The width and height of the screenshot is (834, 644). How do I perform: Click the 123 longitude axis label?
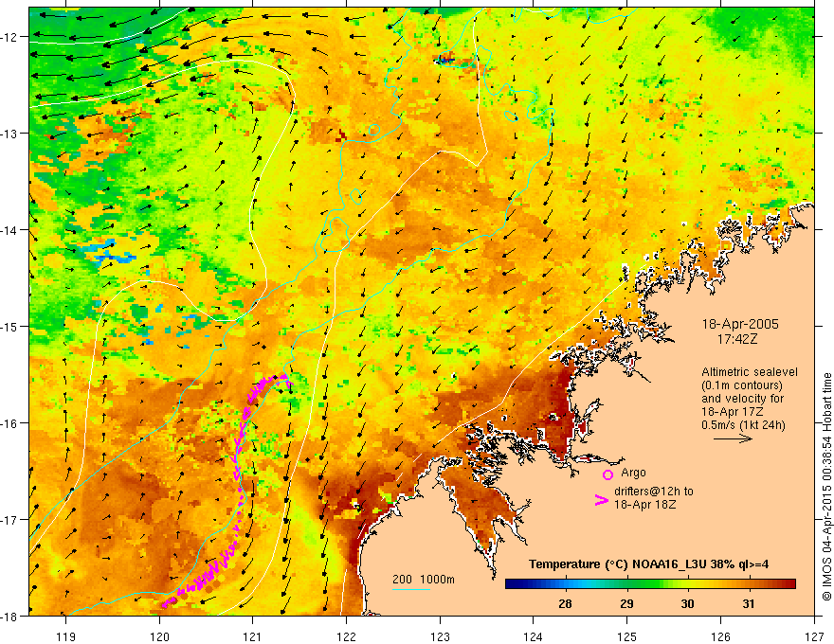pos(440,637)
